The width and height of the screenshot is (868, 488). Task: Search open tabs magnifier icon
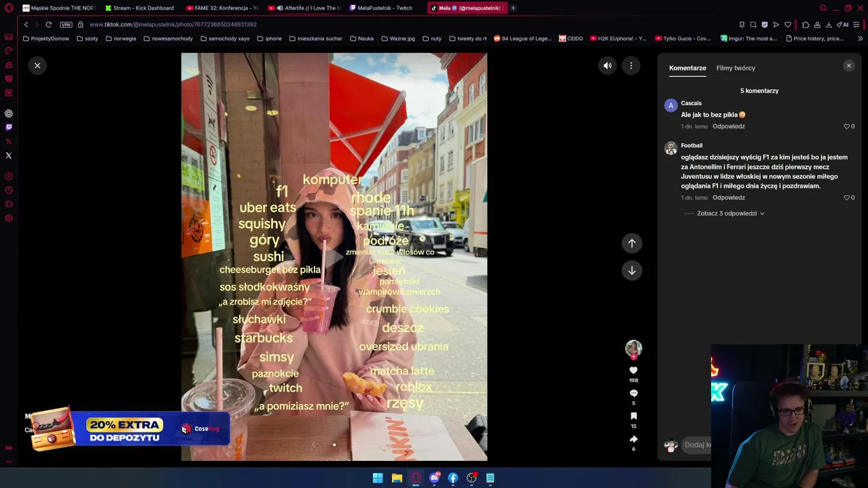point(823,8)
